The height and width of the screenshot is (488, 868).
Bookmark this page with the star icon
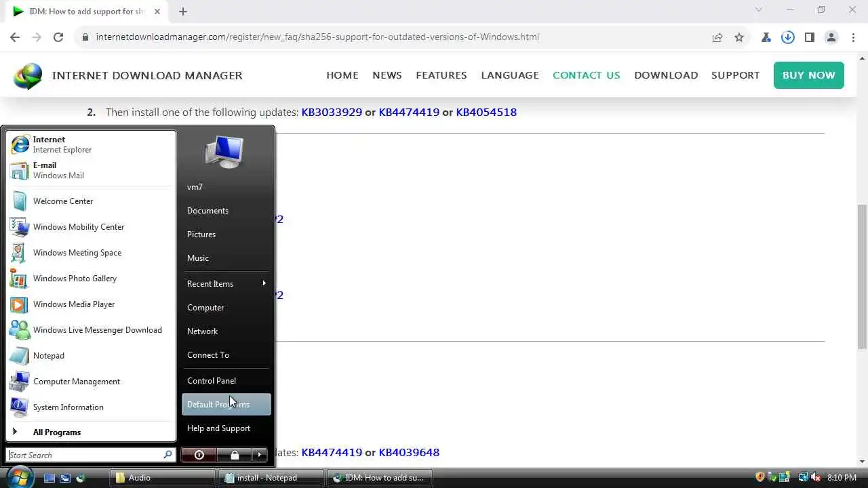tap(739, 37)
